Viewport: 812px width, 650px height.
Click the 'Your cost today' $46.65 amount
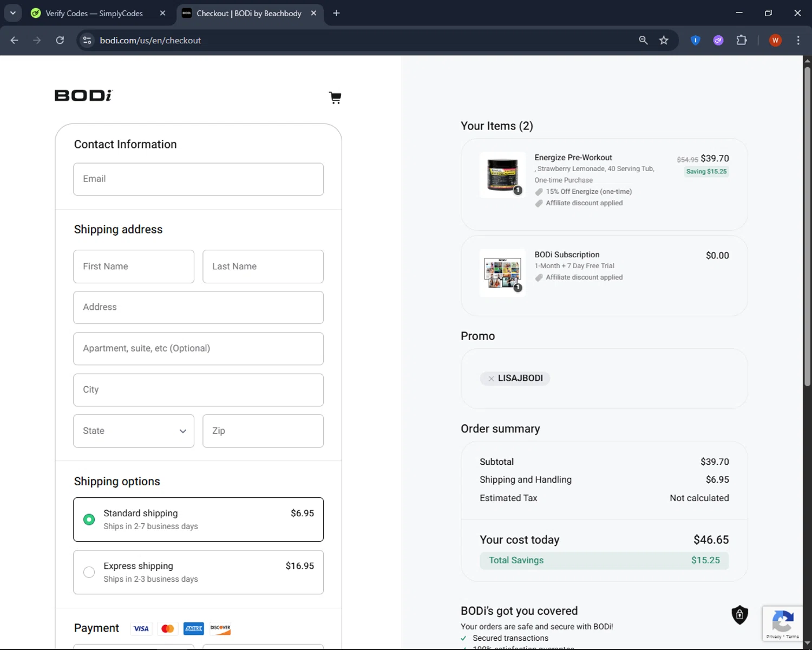711,540
